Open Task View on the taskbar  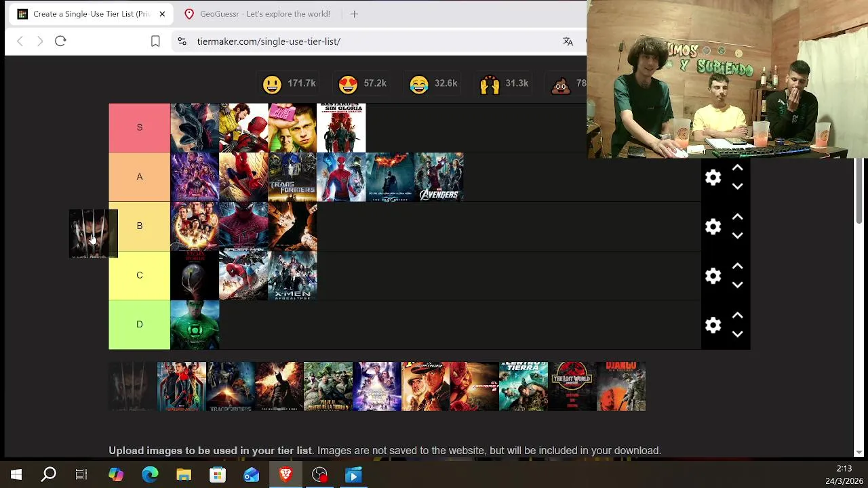[81, 475]
